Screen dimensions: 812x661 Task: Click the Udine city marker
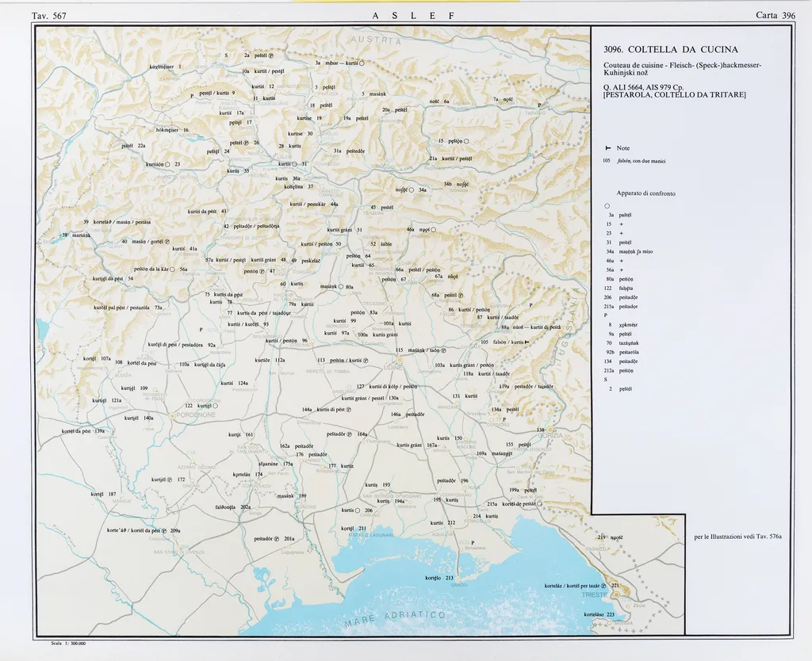tap(399, 358)
